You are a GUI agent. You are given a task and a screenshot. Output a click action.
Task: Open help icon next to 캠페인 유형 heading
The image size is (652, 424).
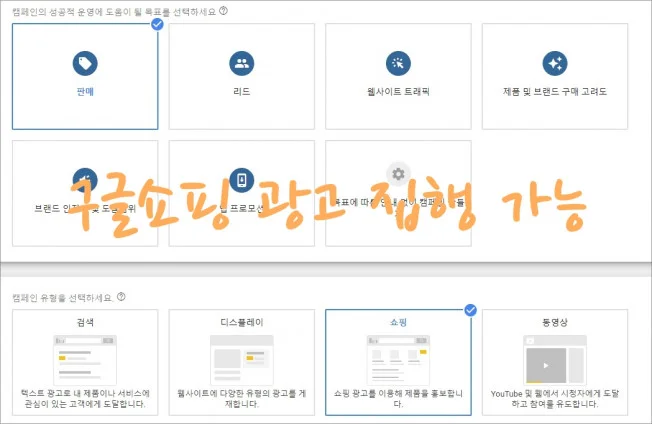(x=121, y=297)
